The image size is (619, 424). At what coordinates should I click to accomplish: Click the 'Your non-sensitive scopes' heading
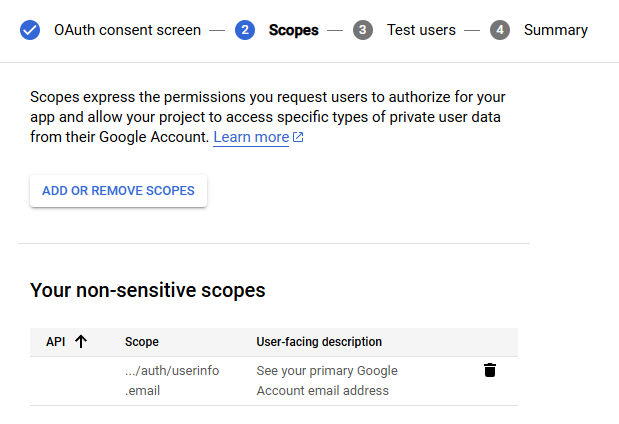click(148, 290)
